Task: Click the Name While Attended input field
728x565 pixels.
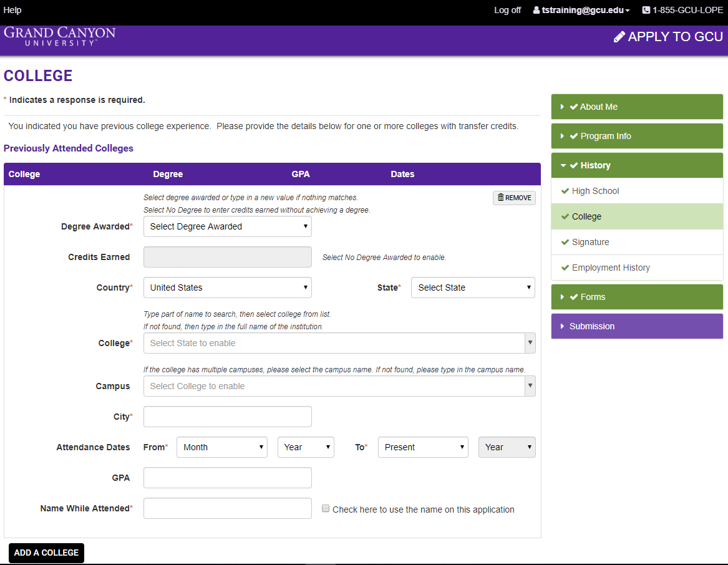Action: point(228,508)
